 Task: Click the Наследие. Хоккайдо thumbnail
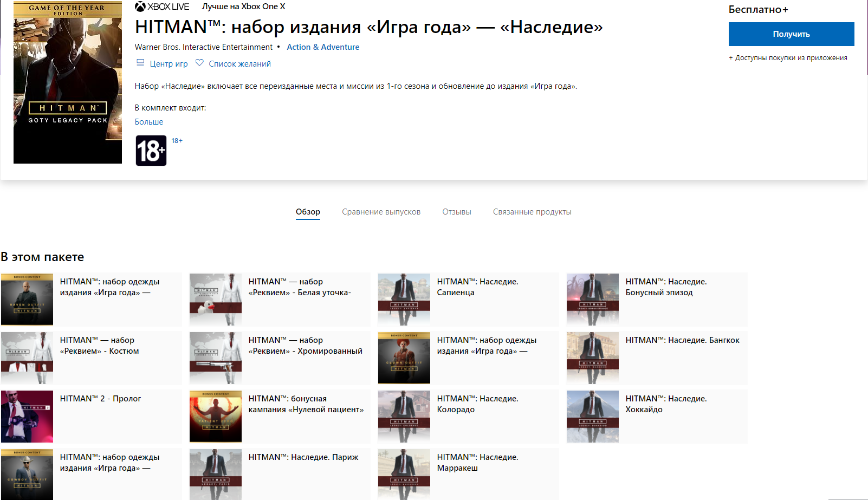click(x=593, y=417)
